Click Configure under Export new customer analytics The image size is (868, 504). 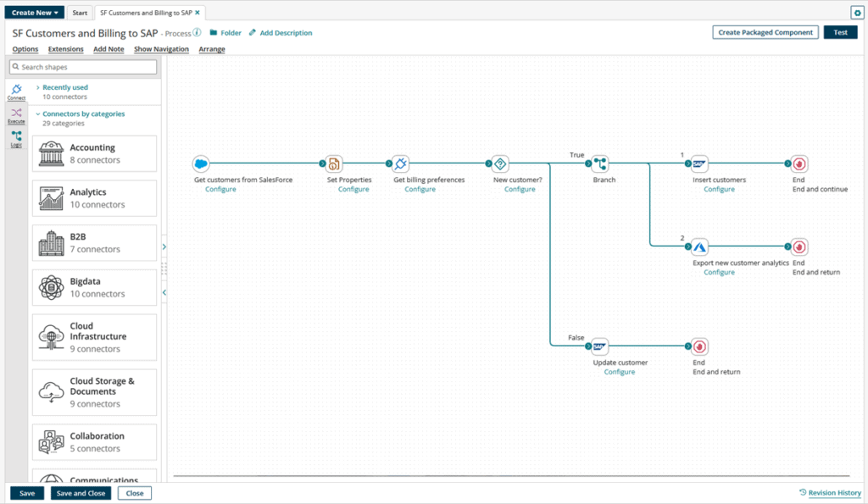(719, 272)
